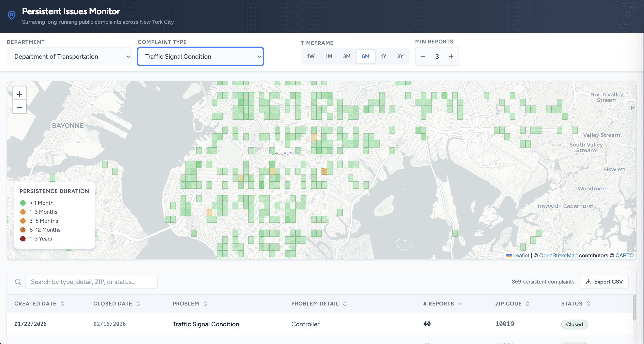This screenshot has height=344, width=644.
Task: Select the 3M timeframe option
Action: pyautogui.click(x=346, y=56)
